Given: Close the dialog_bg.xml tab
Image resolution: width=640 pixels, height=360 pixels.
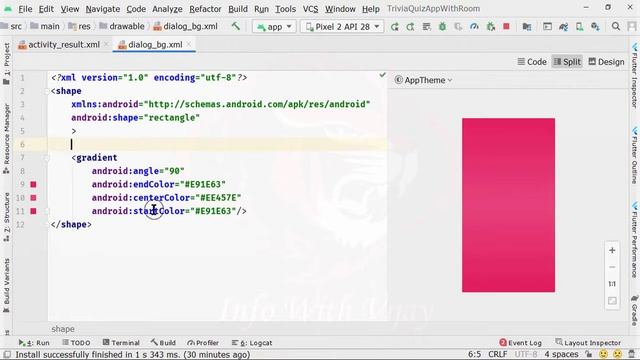Looking at the screenshot, I should (x=188, y=44).
